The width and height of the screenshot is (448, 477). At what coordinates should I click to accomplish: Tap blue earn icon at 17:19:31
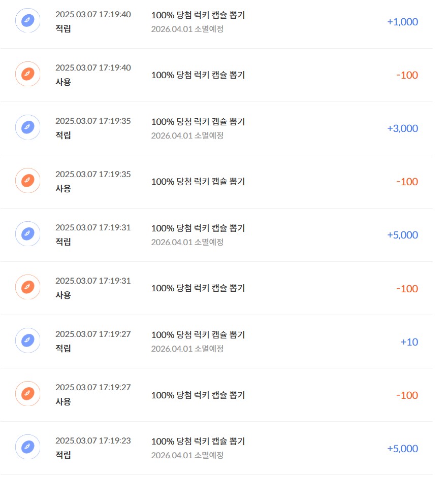[28, 233]
